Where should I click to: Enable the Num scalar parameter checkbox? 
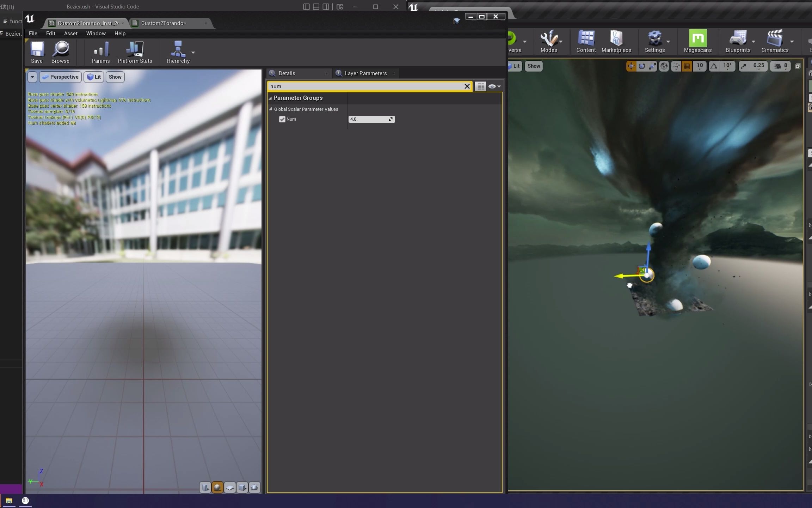[282, 119]
